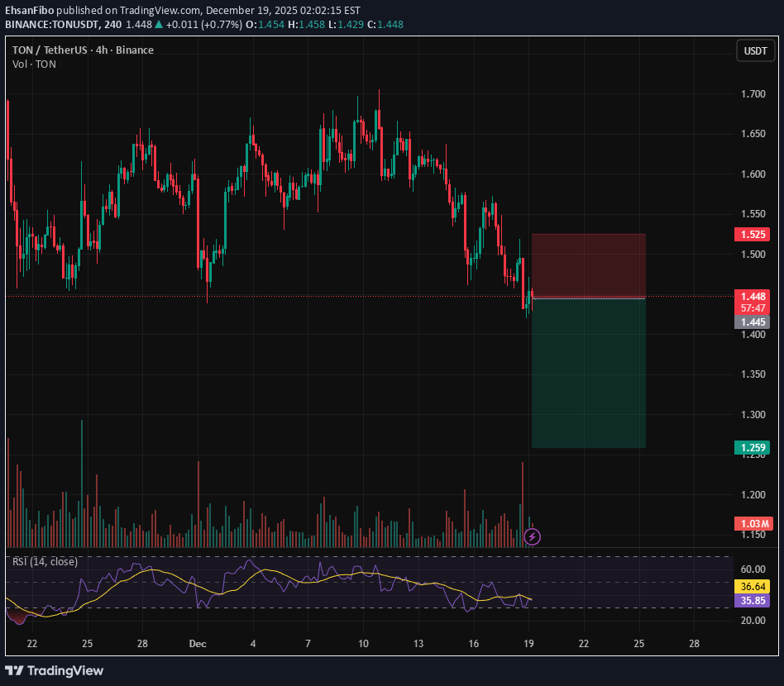This screenshot has width=784, height=686.
Task: Select the RSI (14, close) indicator label
Action: [45, 562]
